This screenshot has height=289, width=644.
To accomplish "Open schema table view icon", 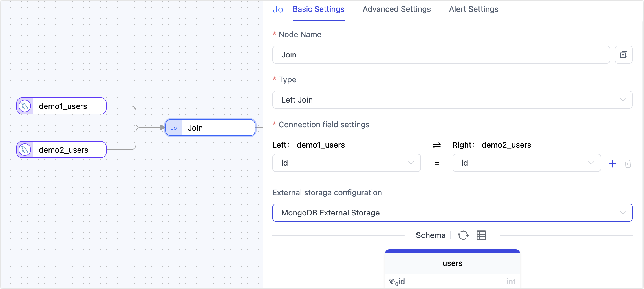I will [x=481, y=235].
